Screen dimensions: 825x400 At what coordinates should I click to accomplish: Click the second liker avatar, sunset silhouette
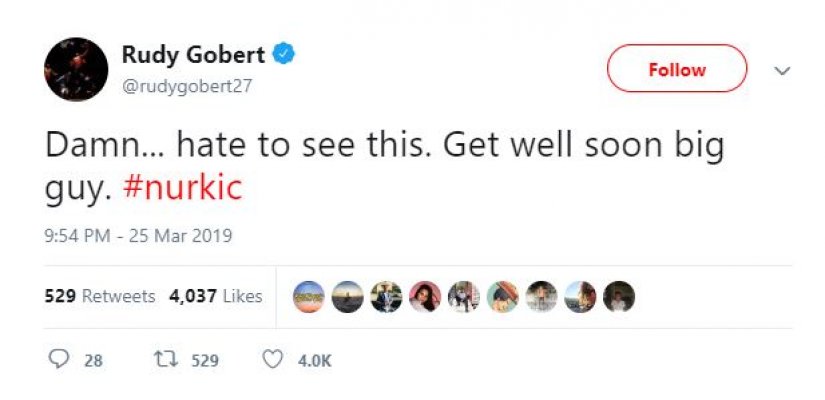point(348,296)
